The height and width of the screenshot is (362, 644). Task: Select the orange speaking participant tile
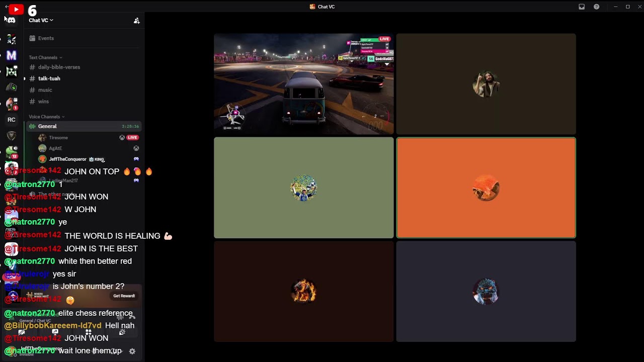(486, 188)
